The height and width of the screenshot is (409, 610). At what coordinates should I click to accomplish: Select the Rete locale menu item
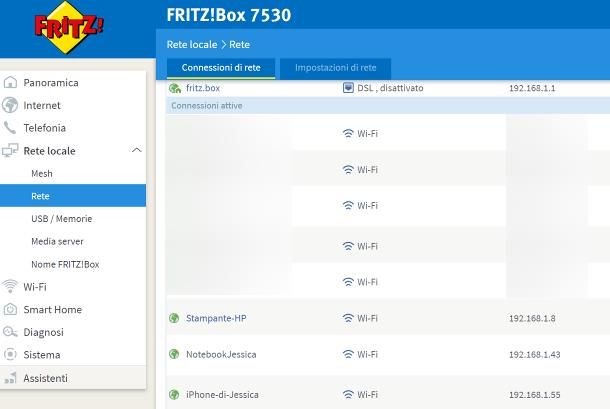pyautogui.click(x=73, y=151)
